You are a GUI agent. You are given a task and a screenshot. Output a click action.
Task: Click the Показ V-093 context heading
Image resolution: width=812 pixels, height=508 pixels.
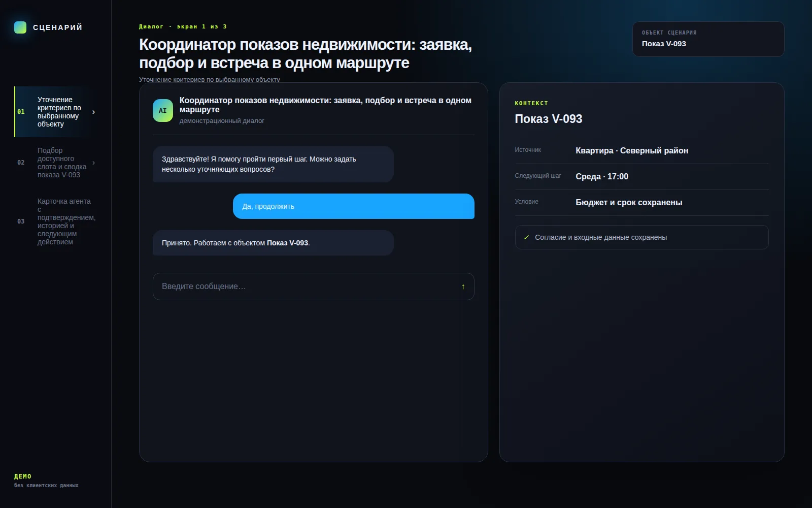pos(549,119)
